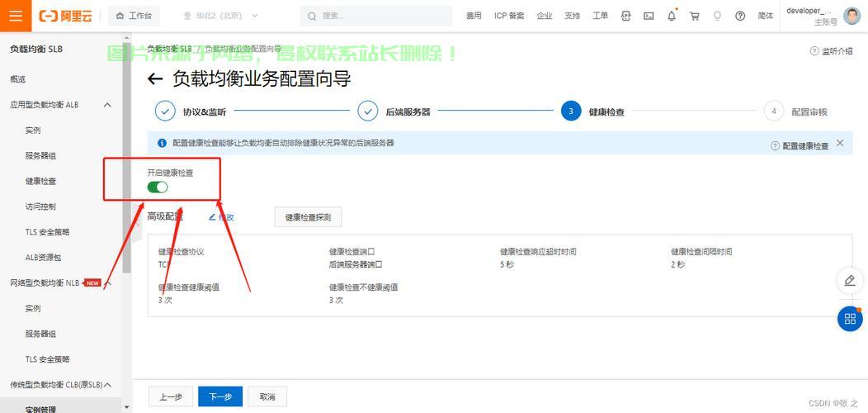868x413 pixels.
Task: Click the 修改 edit link
Action: (x=221, y=217)
